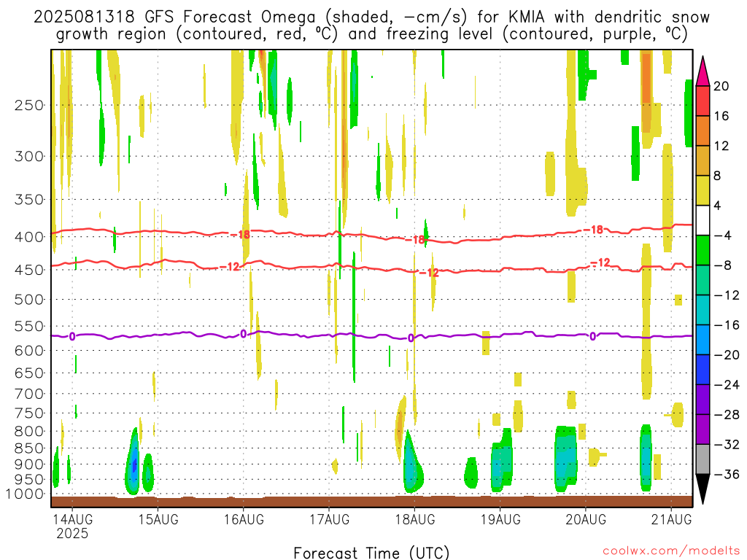747x560 pixels.
Task: Click the 550 pressure level label
Action: point(29,326)
